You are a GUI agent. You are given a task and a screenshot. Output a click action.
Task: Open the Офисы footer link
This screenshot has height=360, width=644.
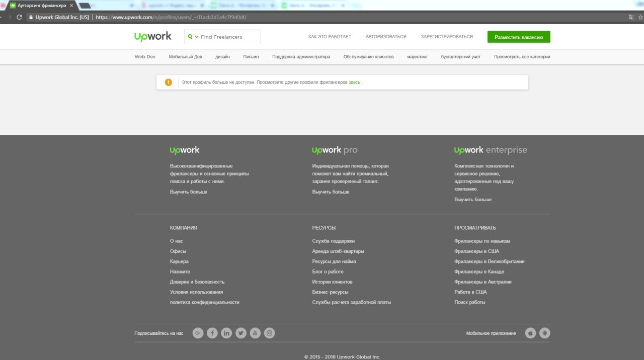pyautogui.click(x=178, y=251)
